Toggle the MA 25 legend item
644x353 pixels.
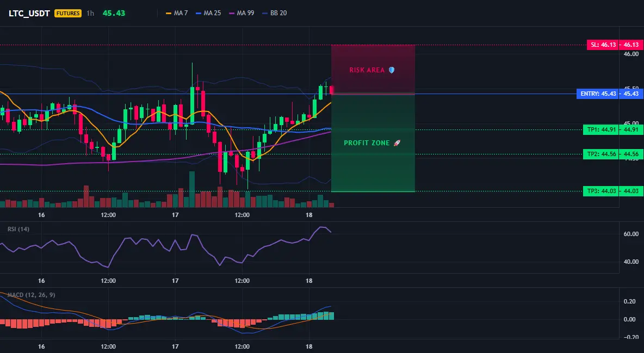coord(208,13)
